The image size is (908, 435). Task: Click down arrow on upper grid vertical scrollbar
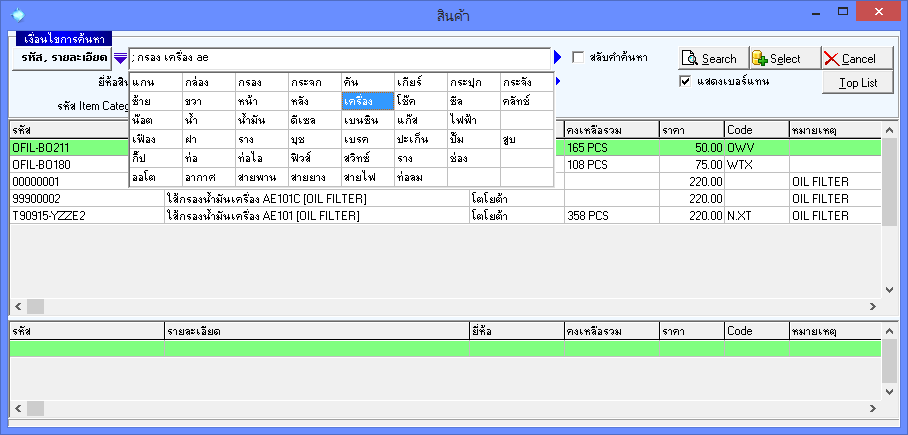click(890, 290)
